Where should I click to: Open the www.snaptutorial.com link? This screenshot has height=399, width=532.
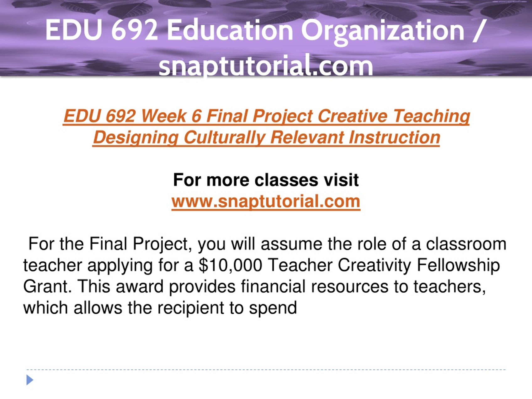[x=266, y=201]
